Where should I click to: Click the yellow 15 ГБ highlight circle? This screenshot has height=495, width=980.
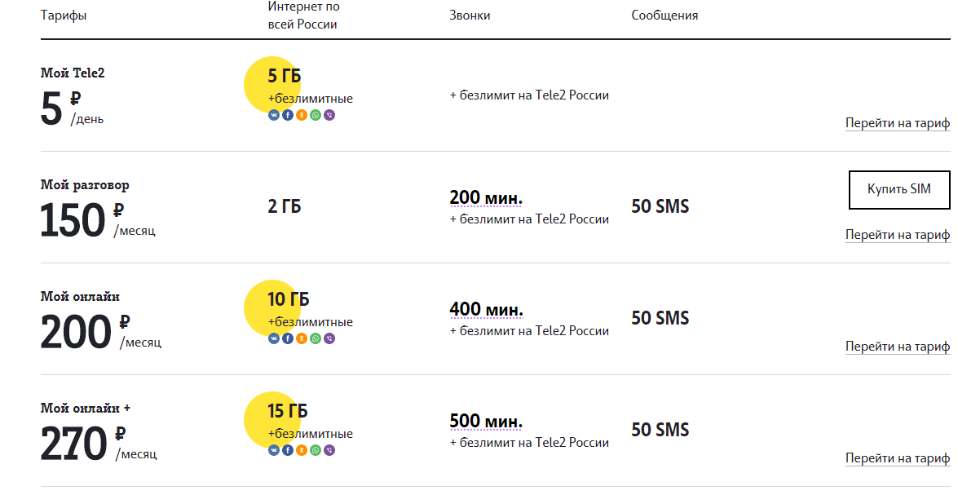coord(273,419)
